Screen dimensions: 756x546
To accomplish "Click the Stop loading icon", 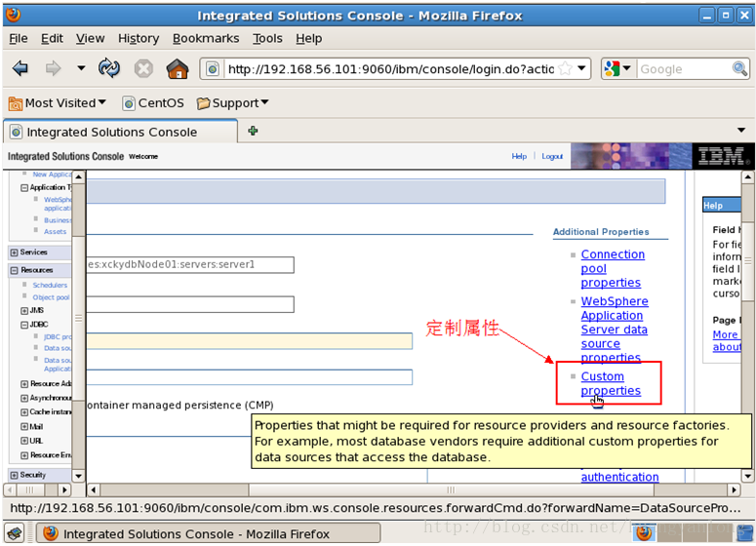I will click(143, 68).
